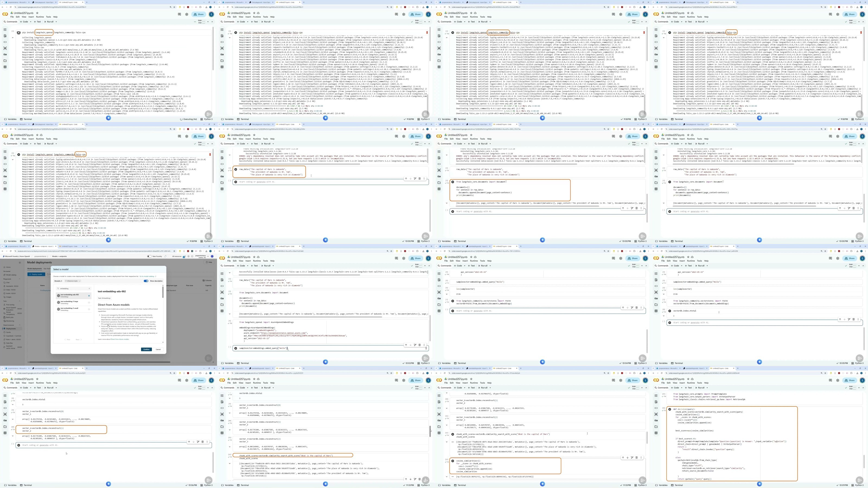Collapse the Playgrounds sidebar section
This screenshot has width=868, height=488.
[x=20, y=279]
